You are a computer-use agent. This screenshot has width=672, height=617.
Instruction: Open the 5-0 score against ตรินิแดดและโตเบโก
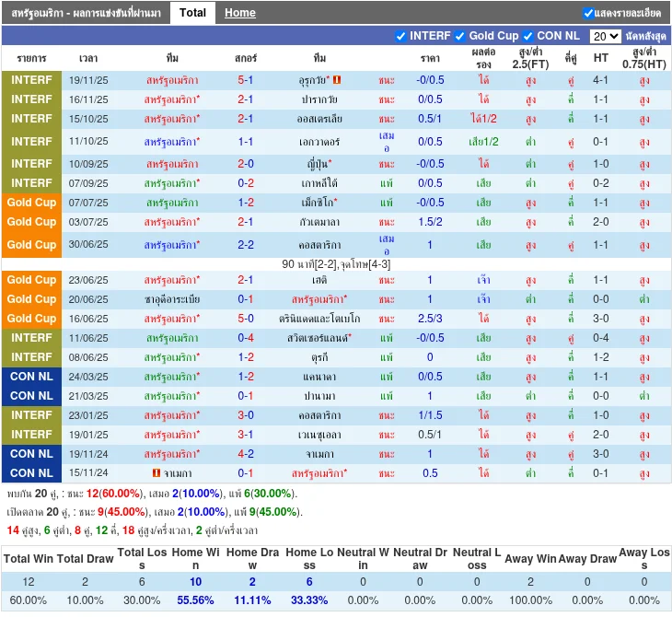pos(246,319)
